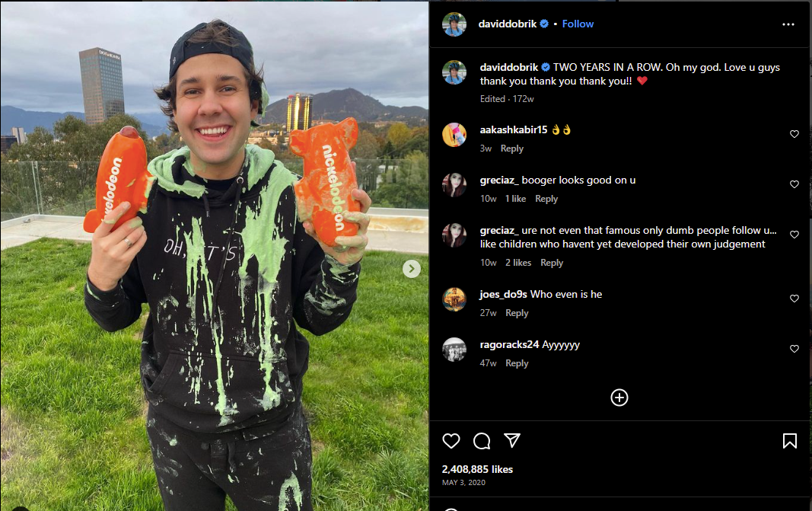Image resolution: width=812 pixels, height=511 pixels.
Task: Click the Follow link
Action: (x=578, y=24)
